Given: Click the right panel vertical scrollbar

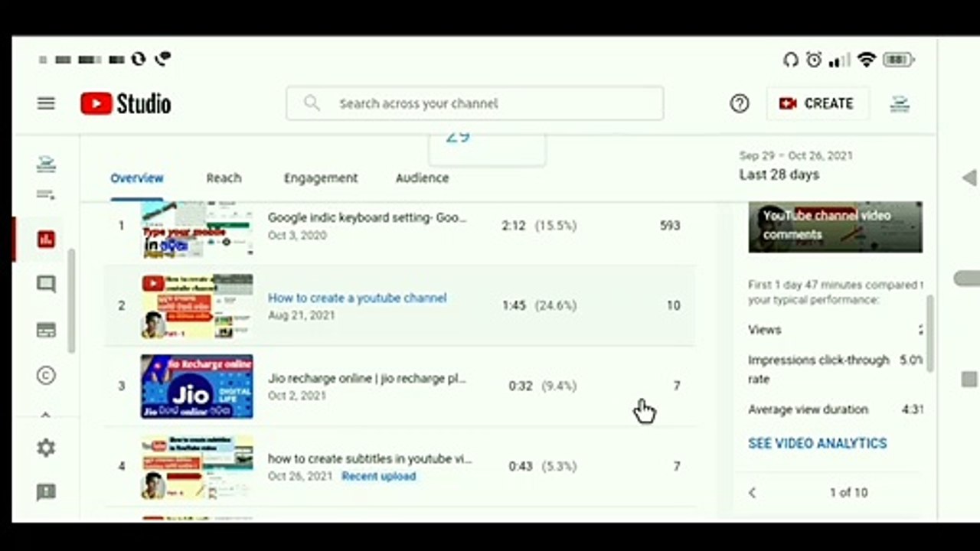Looking at the screenshot, I should (930, 333).
